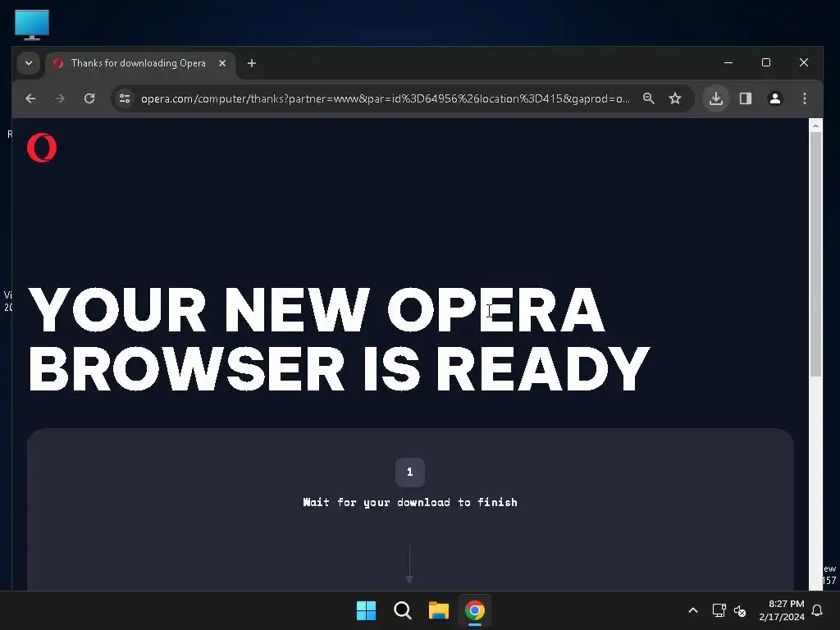Close the Thanks for downloading Opera tab
Screen dimensions: 840x630
click(222, 63)
